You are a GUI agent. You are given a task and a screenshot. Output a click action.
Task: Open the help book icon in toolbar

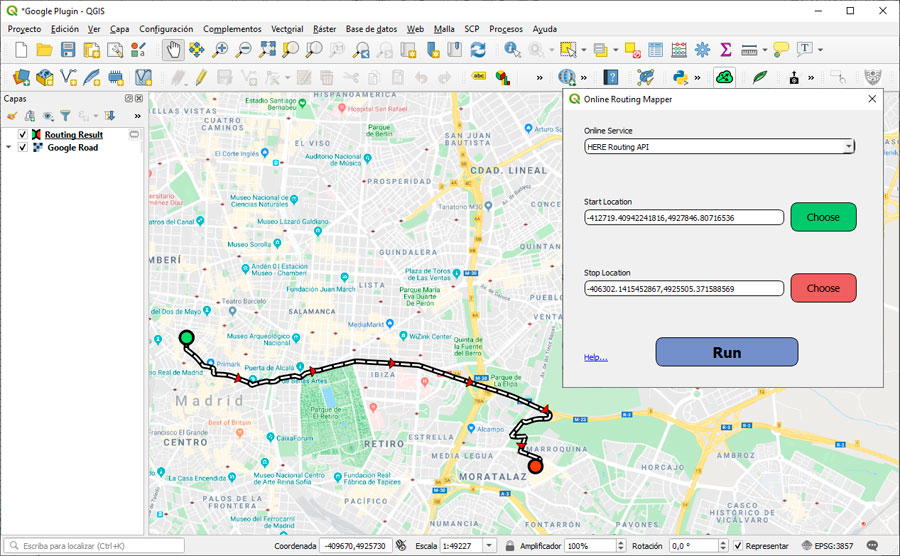point(611,77)
